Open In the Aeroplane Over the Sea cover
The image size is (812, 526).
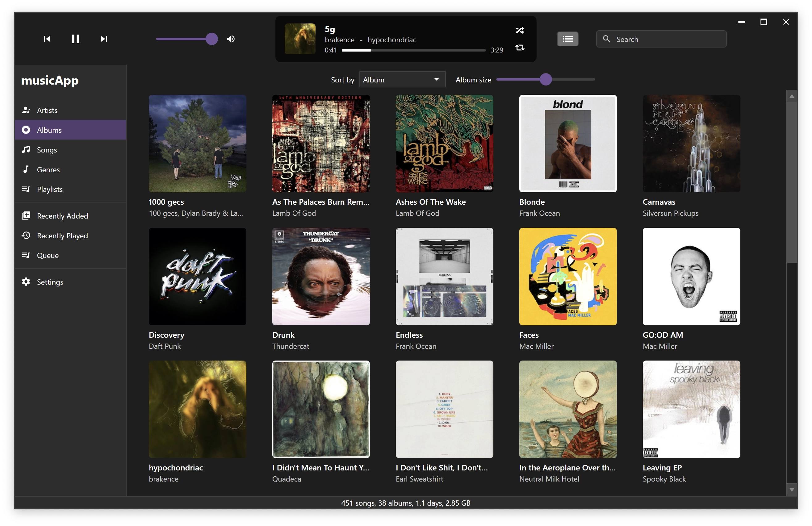pyautogui.click(x=568, y=409)
